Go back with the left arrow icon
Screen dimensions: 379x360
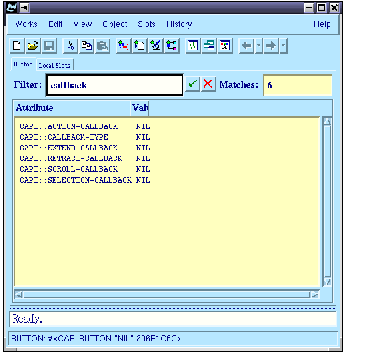[x=247, y=46]
